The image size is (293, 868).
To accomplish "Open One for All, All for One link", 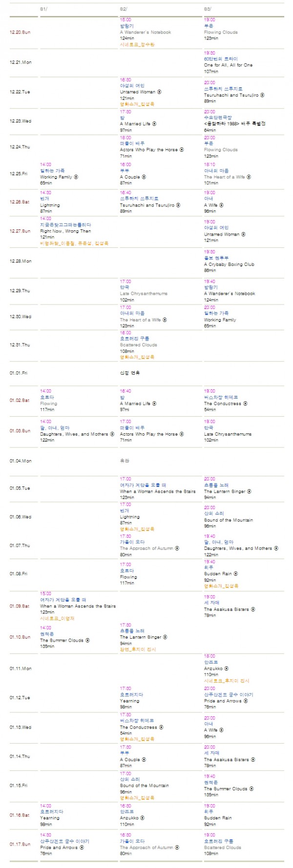I will click(228, 65).
